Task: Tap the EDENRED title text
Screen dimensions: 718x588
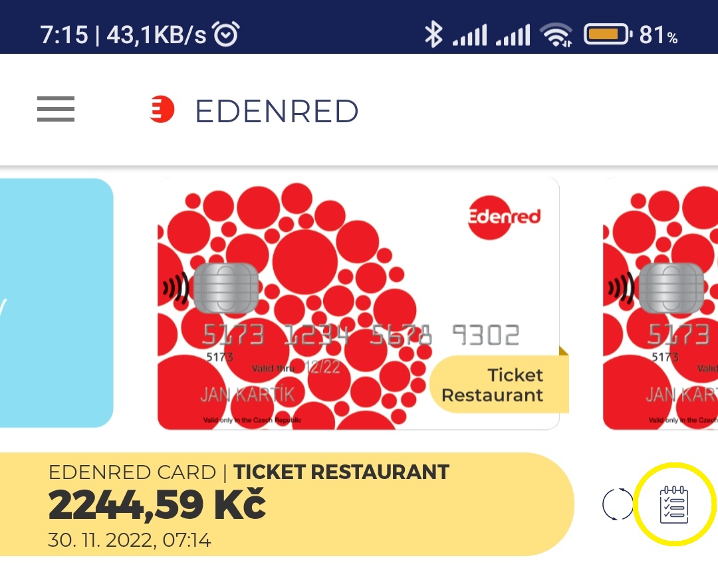Action: 277,111
